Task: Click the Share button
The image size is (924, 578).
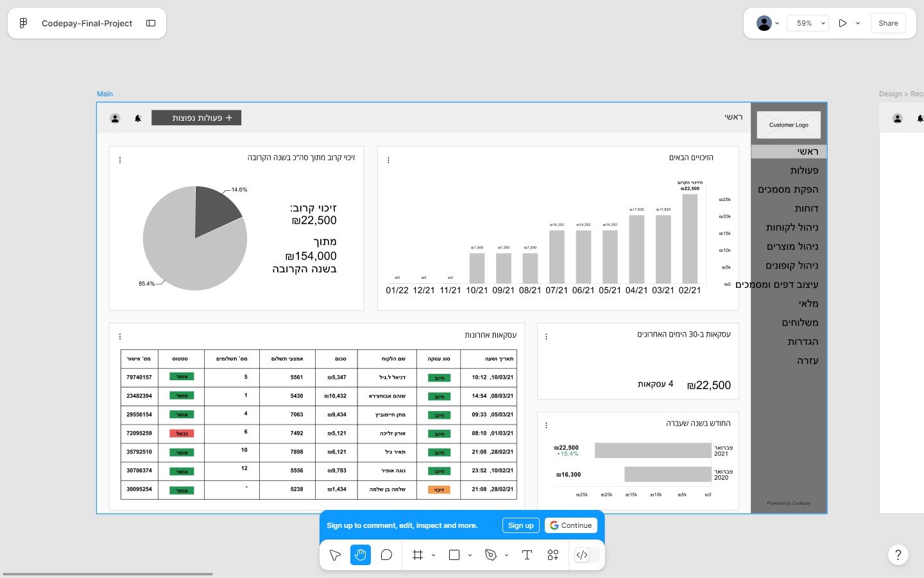Action: 888,23
